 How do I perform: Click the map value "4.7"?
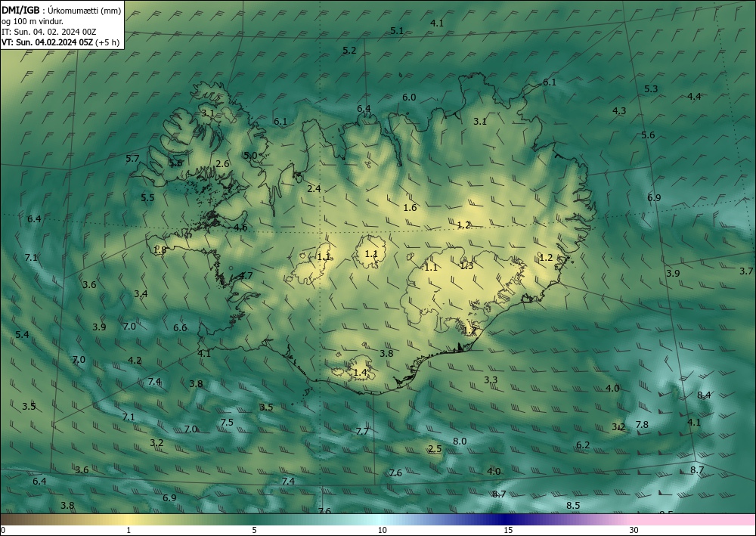click(x=246, y=276)
